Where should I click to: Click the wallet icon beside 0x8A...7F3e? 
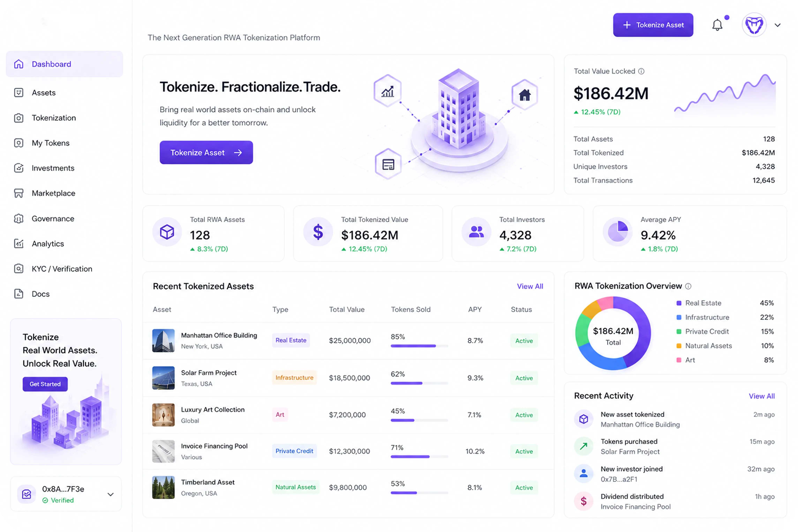(27, 494)
